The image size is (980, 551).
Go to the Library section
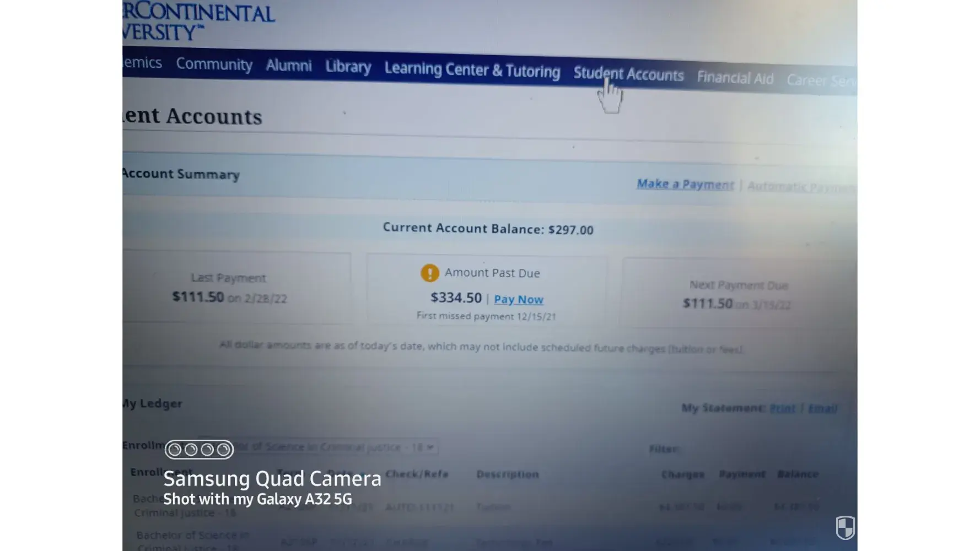(x=348, y=67)
